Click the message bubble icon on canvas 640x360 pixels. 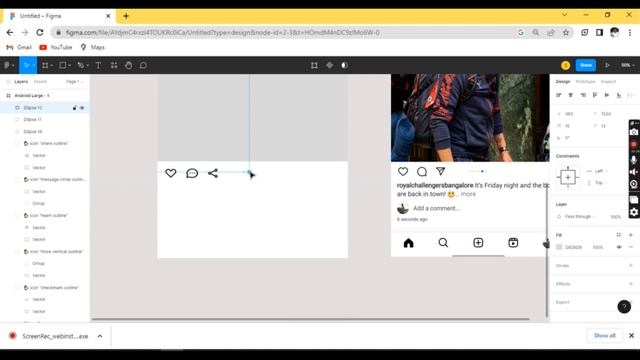192,173
